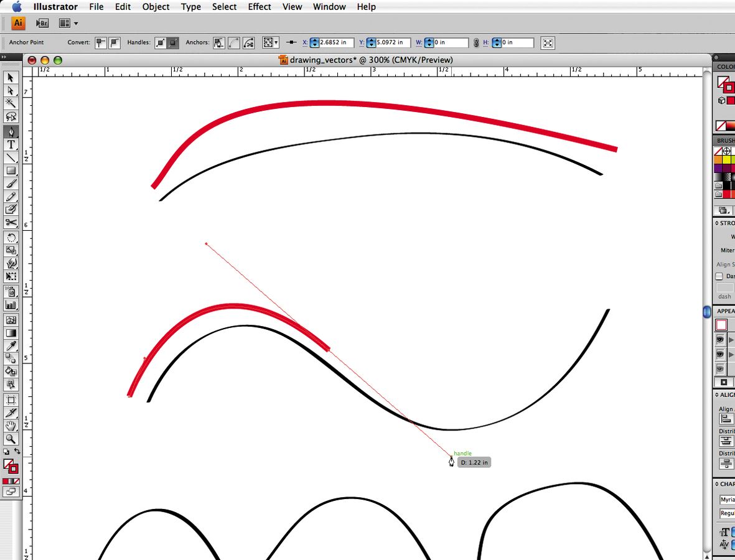735x560 pixels.
Task: Enable the Dashed Line checkbox
Action: click(719, 276)
